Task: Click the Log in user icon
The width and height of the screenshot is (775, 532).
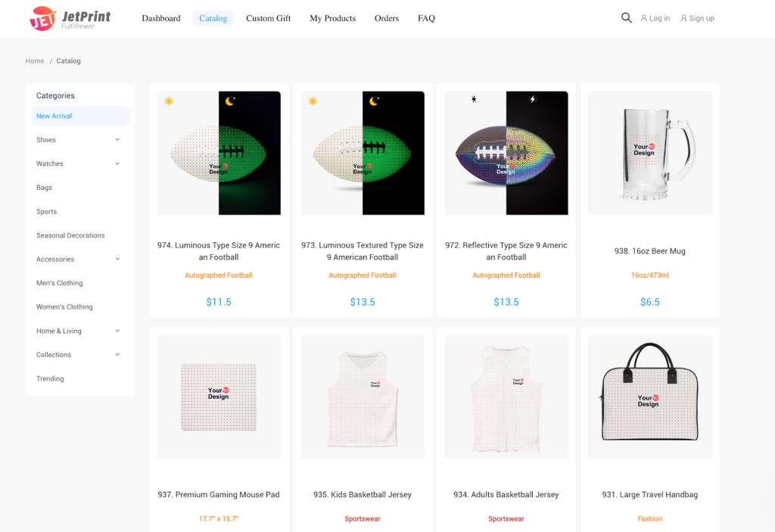Action: coord(644,18)
